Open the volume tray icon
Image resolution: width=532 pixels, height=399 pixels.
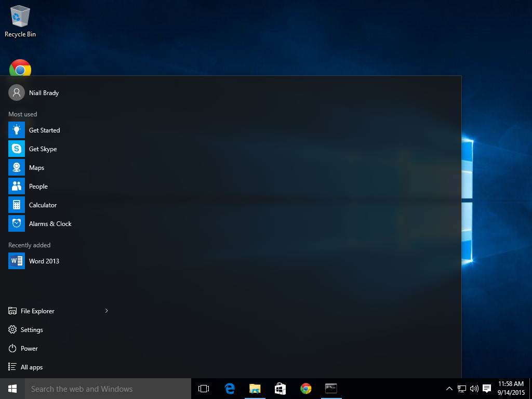(x=474, y=389)
